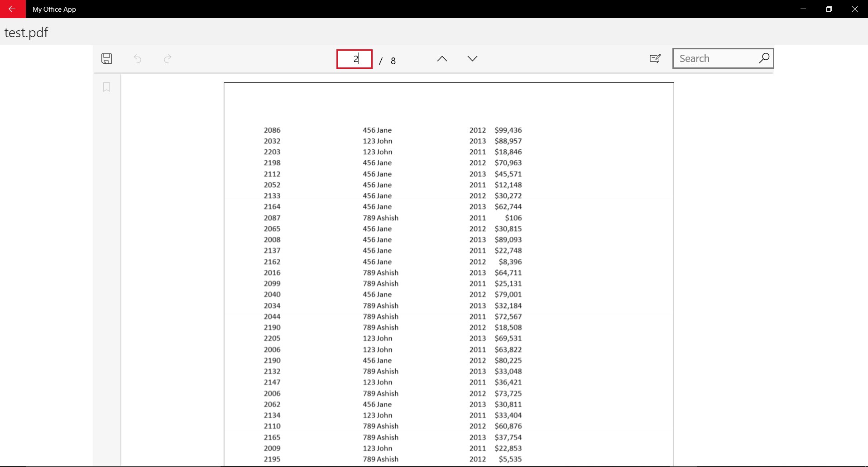Viewport: 868px width, 467px height.
Task: Click the ID 2147
Action: tap(272, 382)
